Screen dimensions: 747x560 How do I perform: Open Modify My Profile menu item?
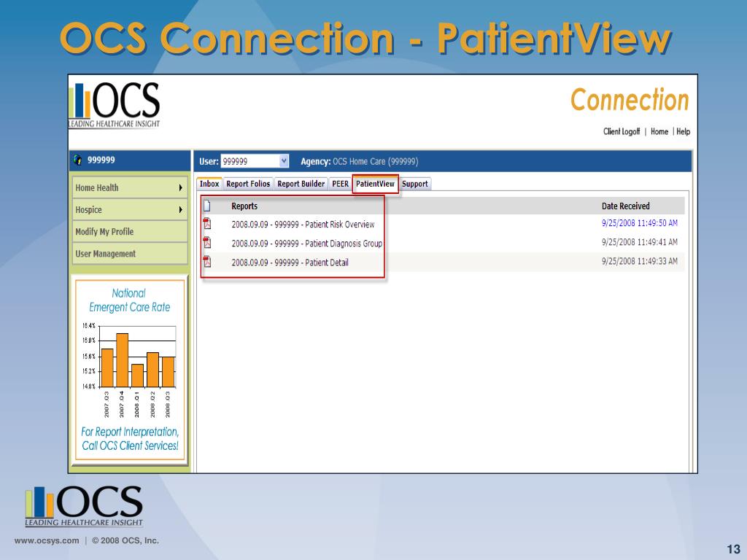click(x=130, y=232)
